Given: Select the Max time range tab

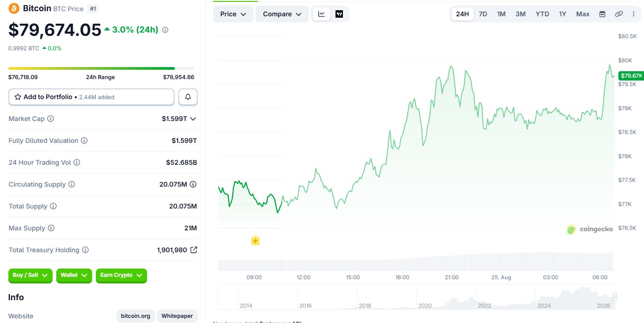Looking at the screenshot, I should click(x=583, y=14).
